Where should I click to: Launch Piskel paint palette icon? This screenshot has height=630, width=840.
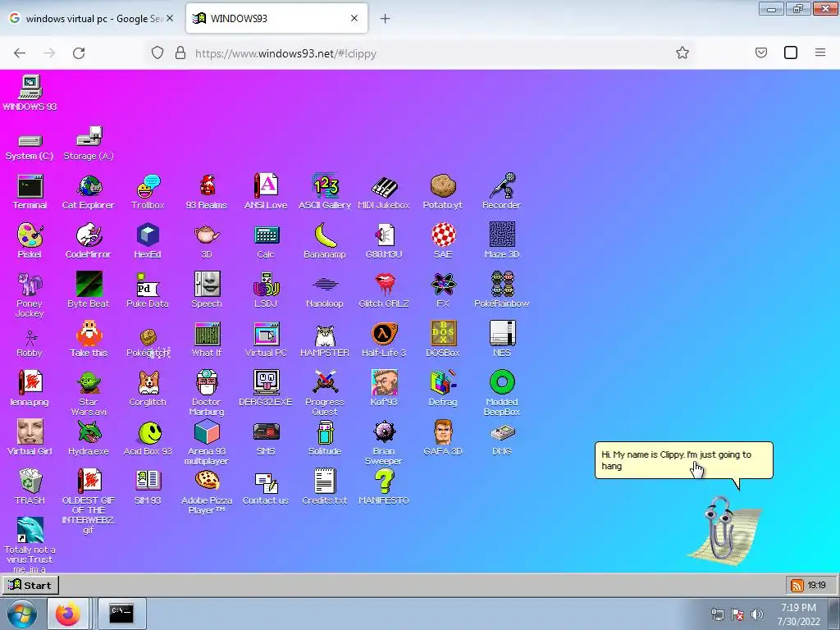pos(30,235)
